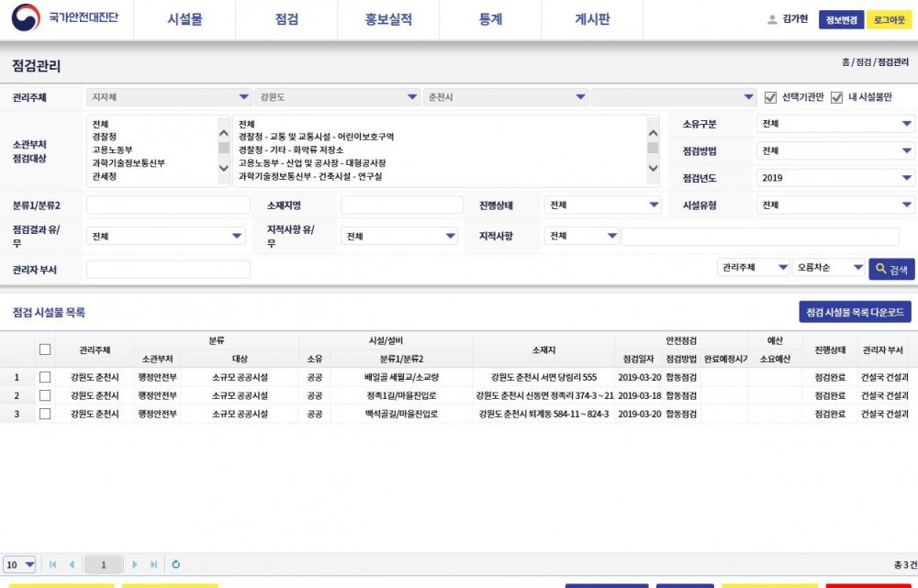Click the 로그아웃 button

890,20
